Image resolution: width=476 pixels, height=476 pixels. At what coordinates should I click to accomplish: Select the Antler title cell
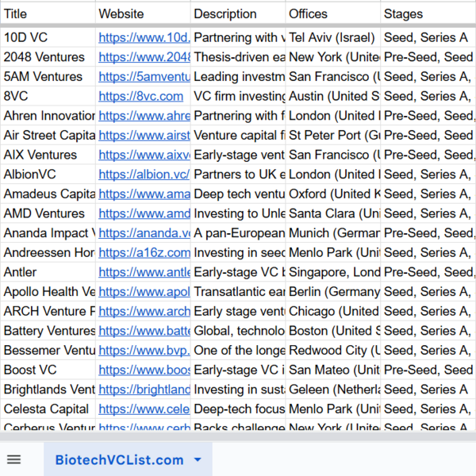[x=48, y=272]
